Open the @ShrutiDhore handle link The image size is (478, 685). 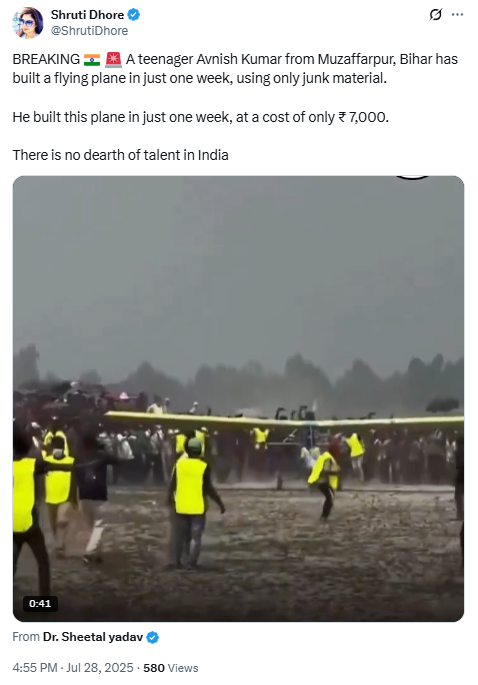[89, 31]
